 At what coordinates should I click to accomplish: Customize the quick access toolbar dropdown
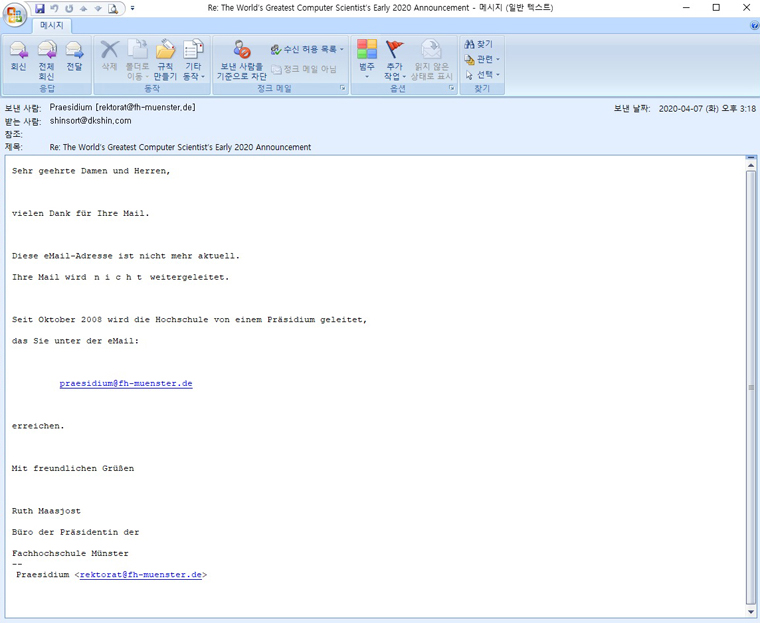click(x=132, y=8)
